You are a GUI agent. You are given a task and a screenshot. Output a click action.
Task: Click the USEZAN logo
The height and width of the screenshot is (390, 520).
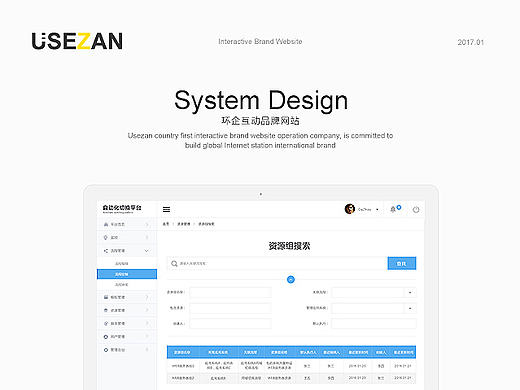[77, 41]
